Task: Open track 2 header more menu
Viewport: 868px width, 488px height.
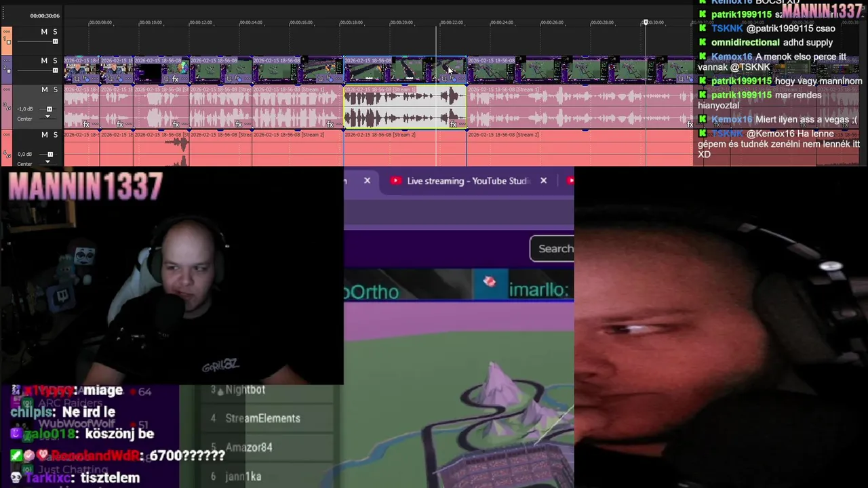Action: 7,60
